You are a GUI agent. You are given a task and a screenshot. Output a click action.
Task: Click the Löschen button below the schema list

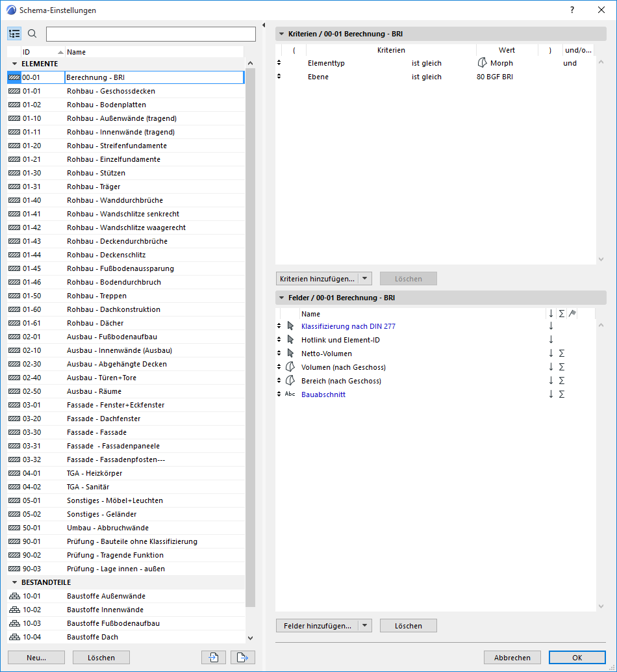[x=101, y=658]
